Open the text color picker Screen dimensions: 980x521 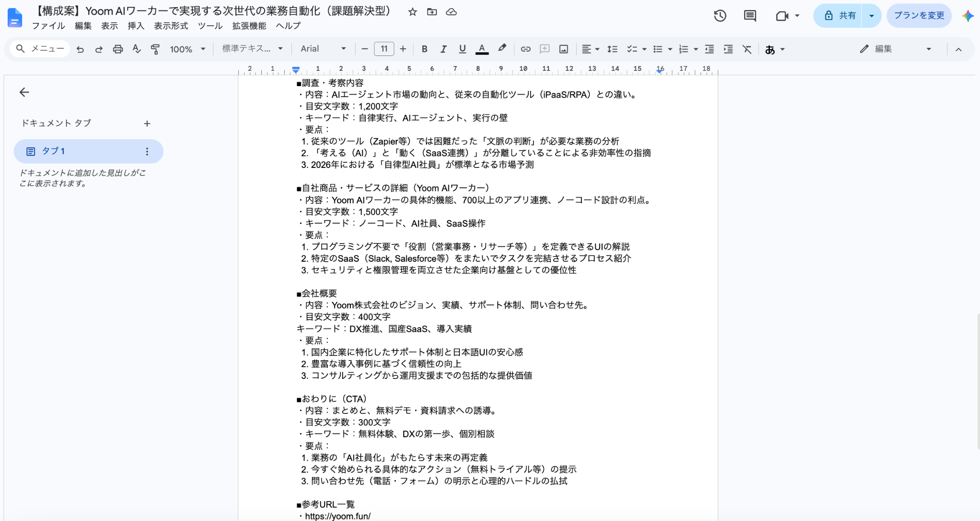(482, 49)
